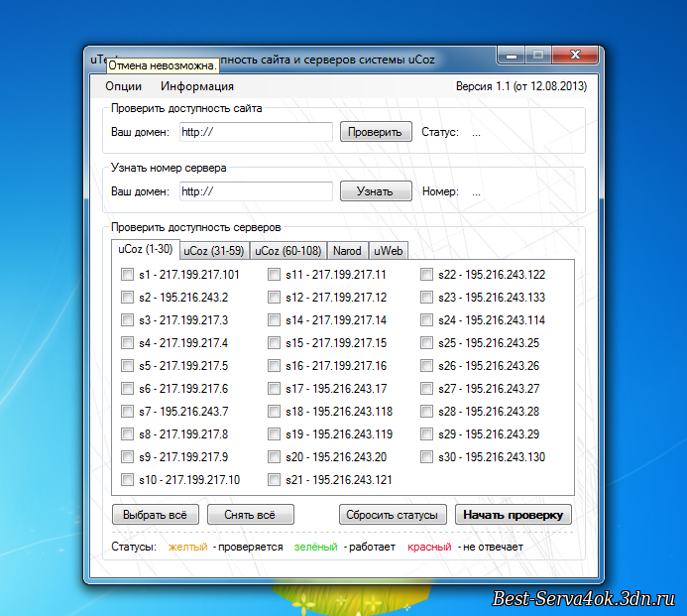Click Снять всё button
The height and width of the screenshot is (616, 687).
(x=250, y=515)
